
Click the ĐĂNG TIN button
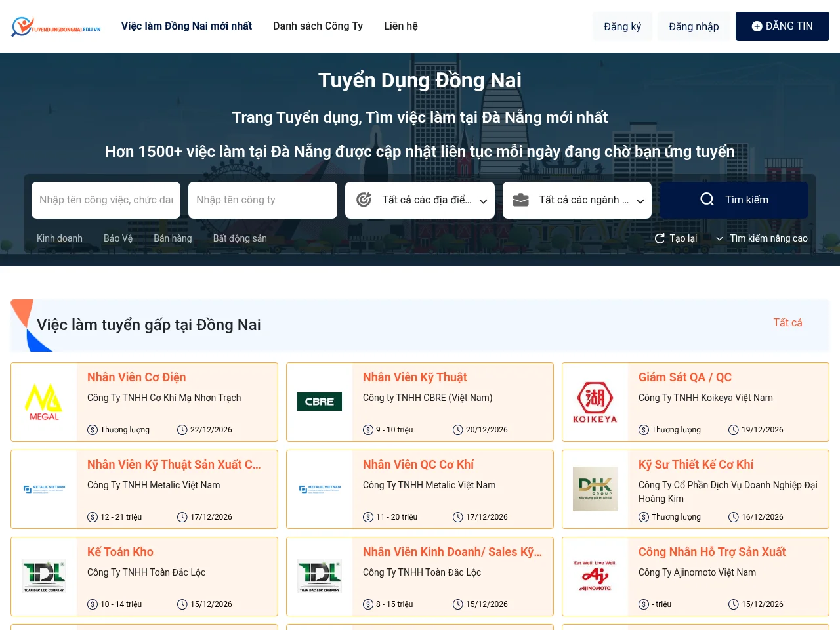pyautogui.click(x=782, y=26)
